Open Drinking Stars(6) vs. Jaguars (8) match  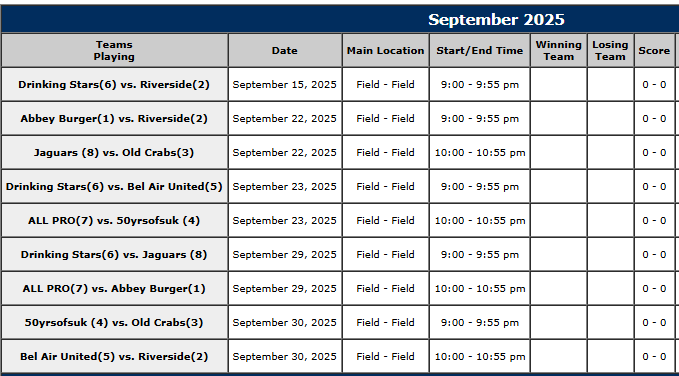coord(114,255)
